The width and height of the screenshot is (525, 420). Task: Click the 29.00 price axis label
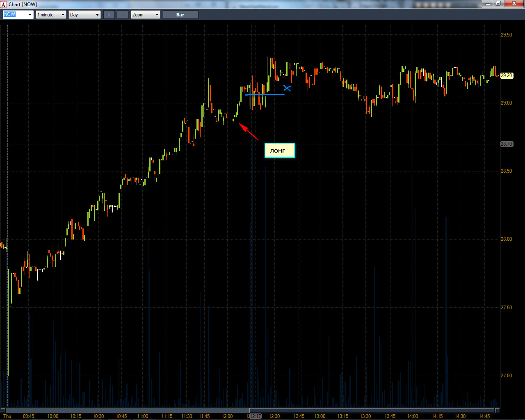pyautogui.click(x=506, y=103)
